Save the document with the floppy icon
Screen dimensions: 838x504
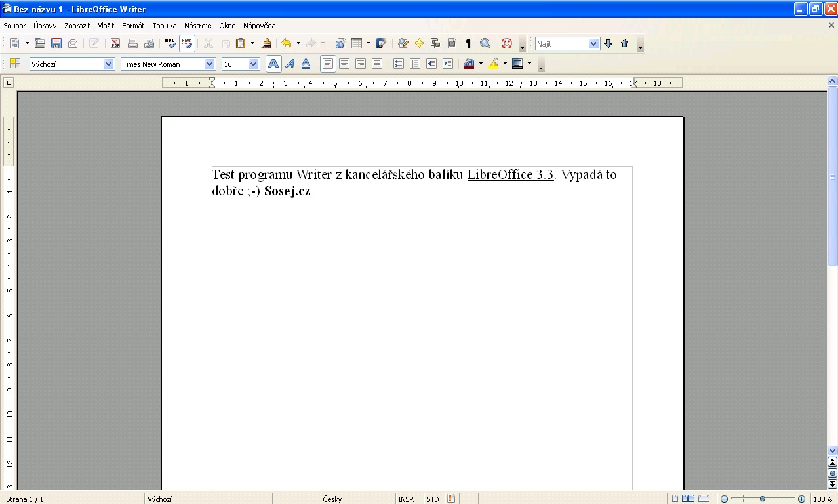pos(56,44)
